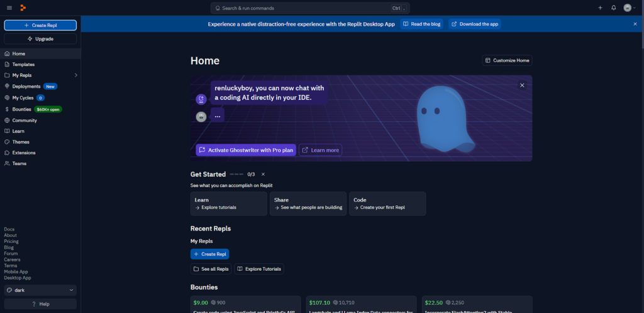
Task: Toggle the sidebar hamburger menu
Action: pyautogui.click(x=9, y=8)
